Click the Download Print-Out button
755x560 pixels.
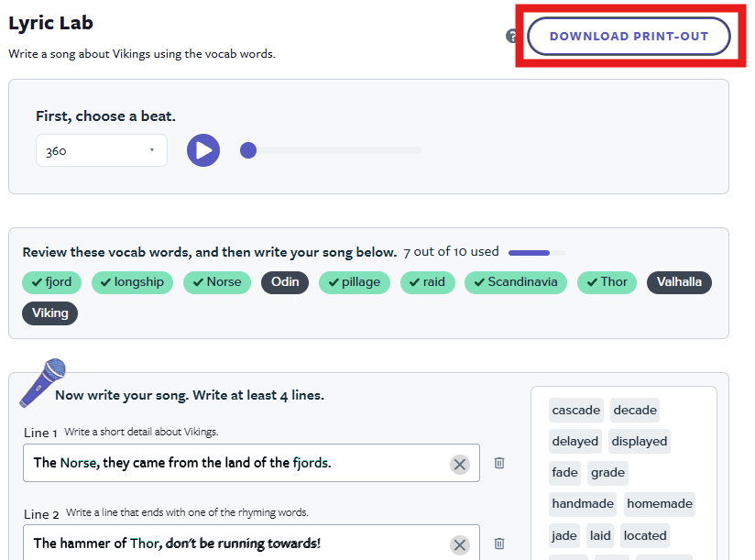tap(629, 36)
